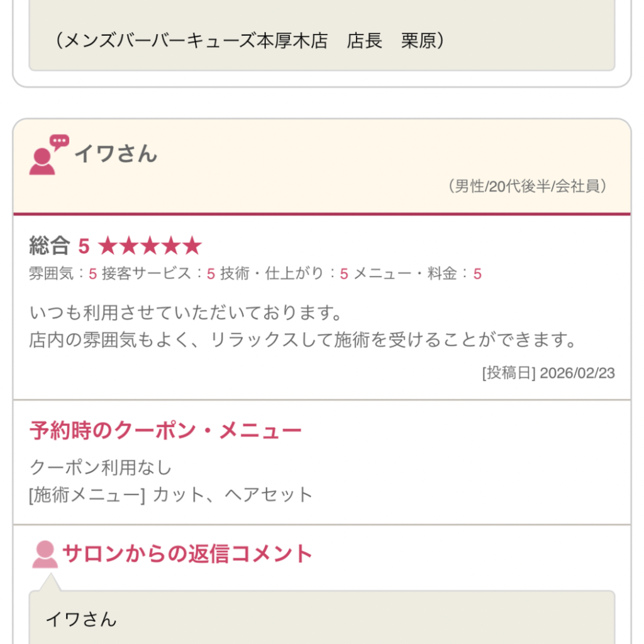Click the いつも利用させていただいております review line

[185, 313]
